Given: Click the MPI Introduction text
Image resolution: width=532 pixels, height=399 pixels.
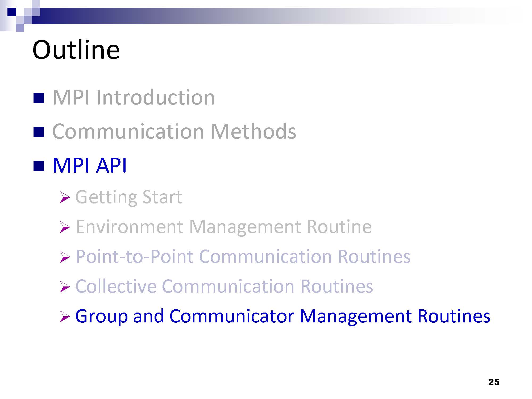Looking at the screenshot, I should (134, 97).
